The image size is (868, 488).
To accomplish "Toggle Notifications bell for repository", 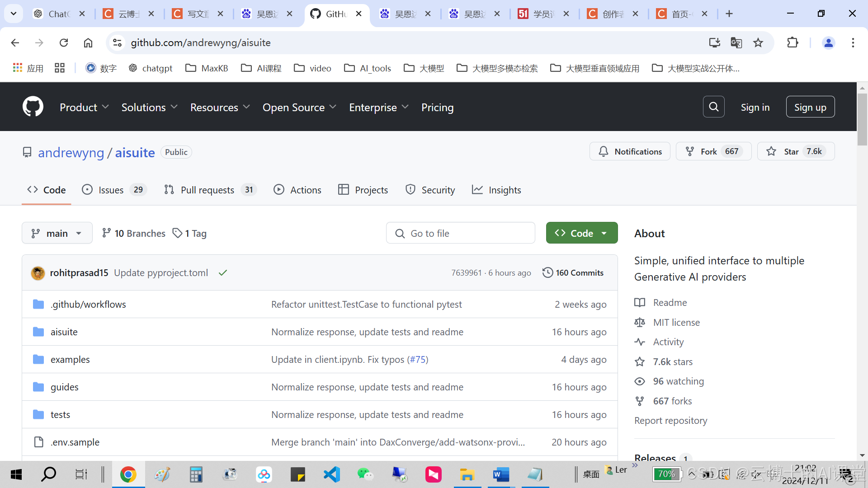I will pyautogui.click(x=630, y=151).
